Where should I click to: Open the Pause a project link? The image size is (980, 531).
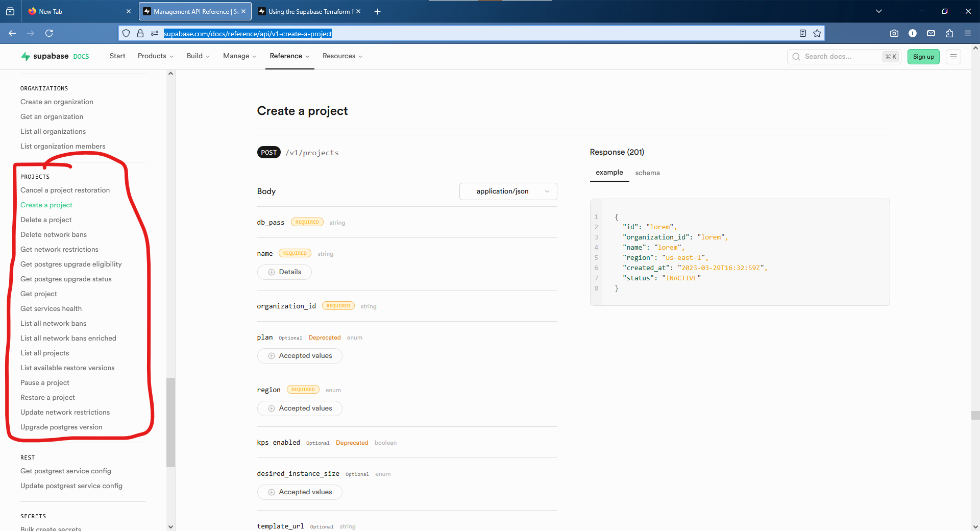point(45,383)
